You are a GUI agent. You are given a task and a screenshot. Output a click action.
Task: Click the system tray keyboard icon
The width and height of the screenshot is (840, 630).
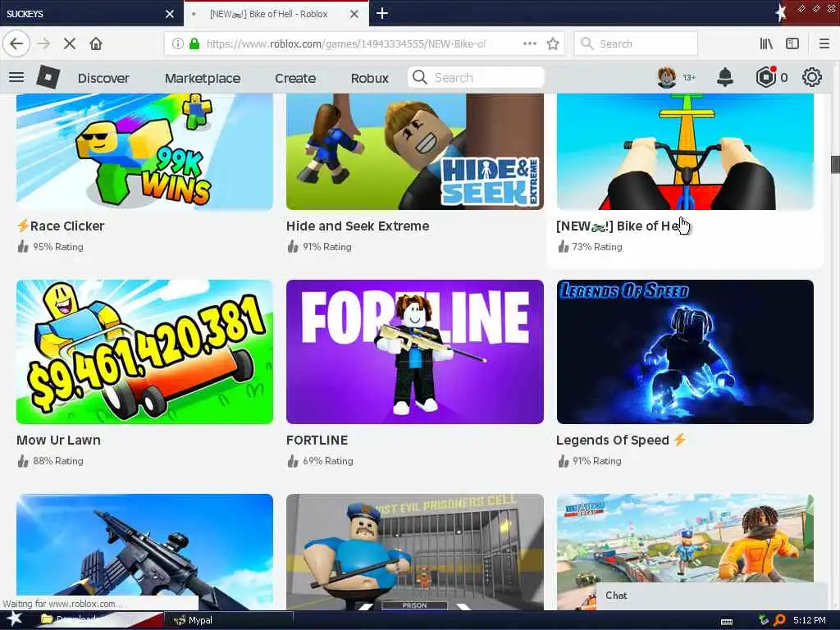point(727,621)
